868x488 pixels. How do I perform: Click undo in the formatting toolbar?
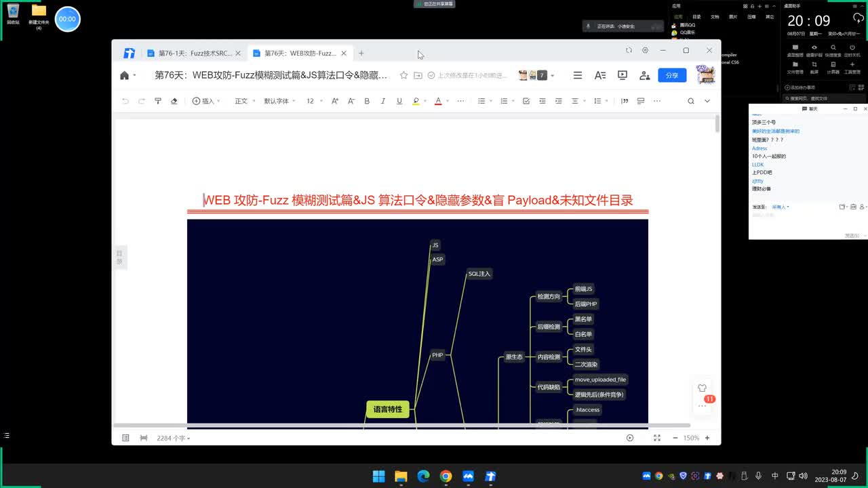point(125,101)
